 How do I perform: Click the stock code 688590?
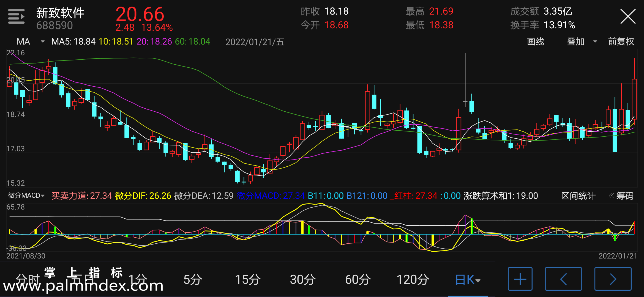point(54,26)
